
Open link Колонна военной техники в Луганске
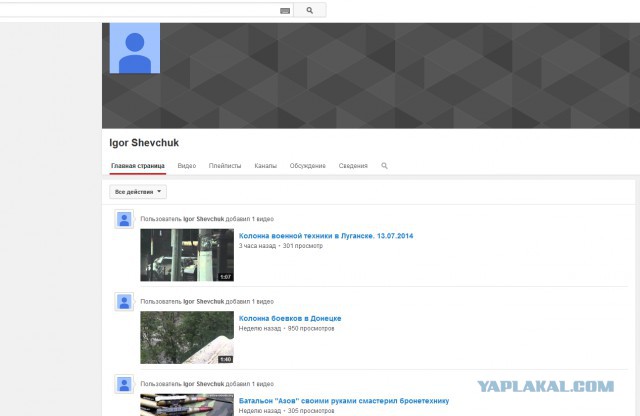[326, 236]
